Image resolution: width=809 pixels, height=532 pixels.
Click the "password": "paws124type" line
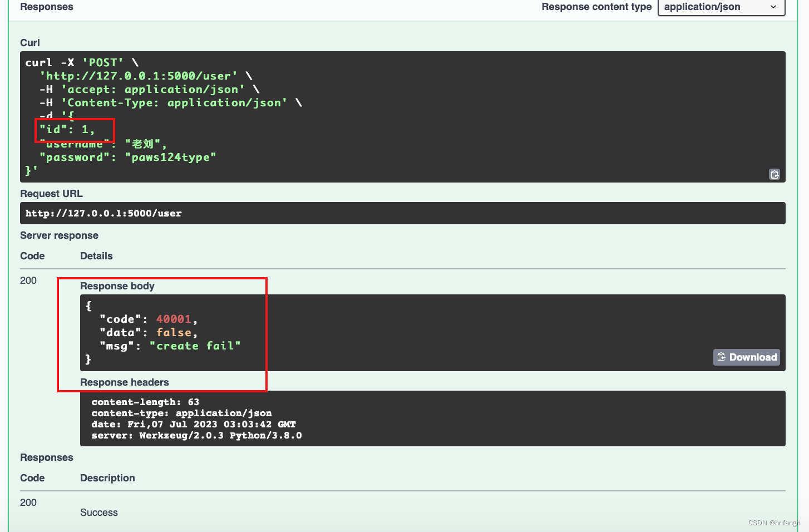(x=127, y=157)
